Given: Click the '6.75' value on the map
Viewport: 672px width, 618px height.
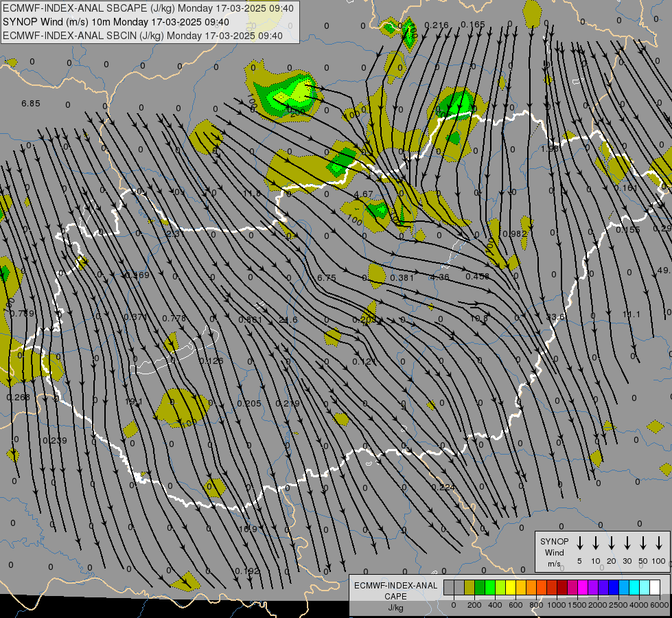Looking at the screenshot, I should click(327, 278).
